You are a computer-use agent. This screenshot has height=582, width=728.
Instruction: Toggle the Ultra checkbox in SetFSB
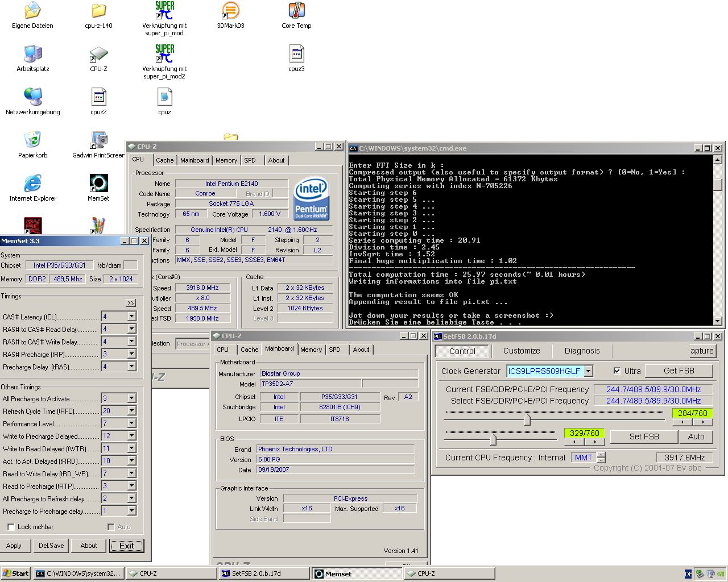(x=617, y=371)
